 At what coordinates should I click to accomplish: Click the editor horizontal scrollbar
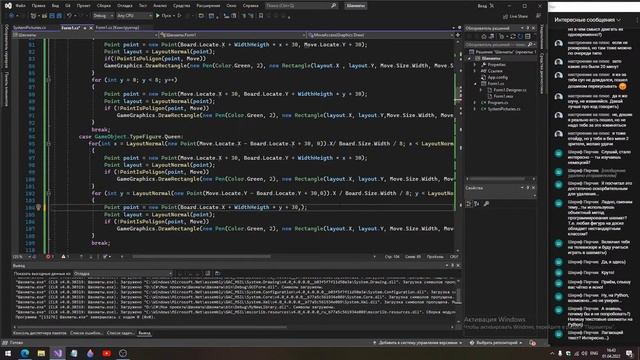[202, 257]
